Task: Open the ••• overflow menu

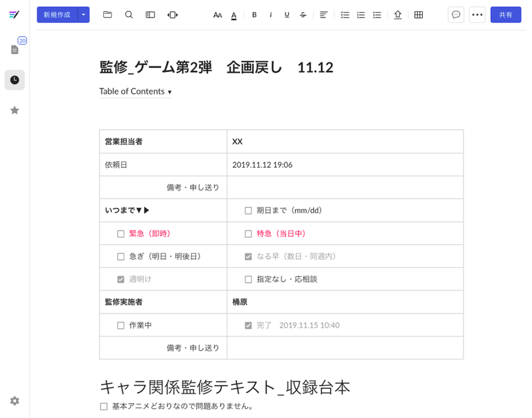Action: pyautogui.click(x=477, y=15)
